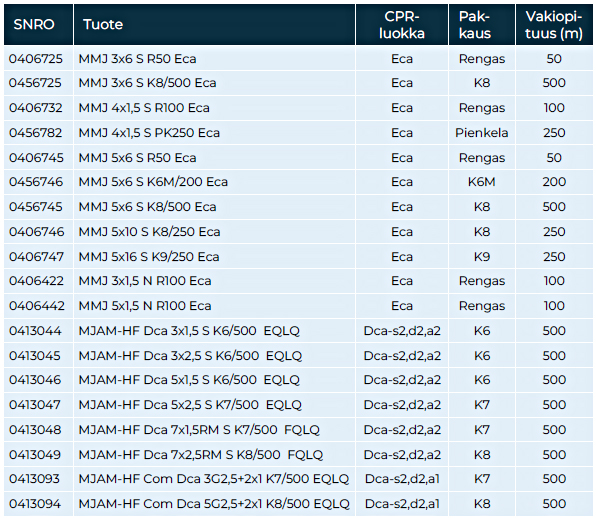Click product MMJ 3x6 S K8/500 Eca
The image size is (596, 518).
click(147, 83)
